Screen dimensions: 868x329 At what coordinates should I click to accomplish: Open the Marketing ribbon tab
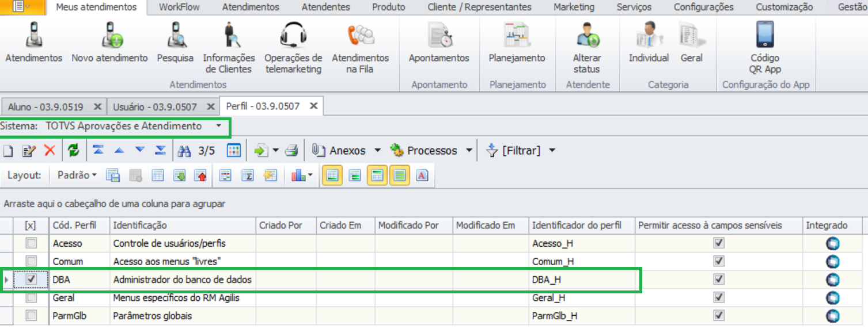click(x=574, y=7)
